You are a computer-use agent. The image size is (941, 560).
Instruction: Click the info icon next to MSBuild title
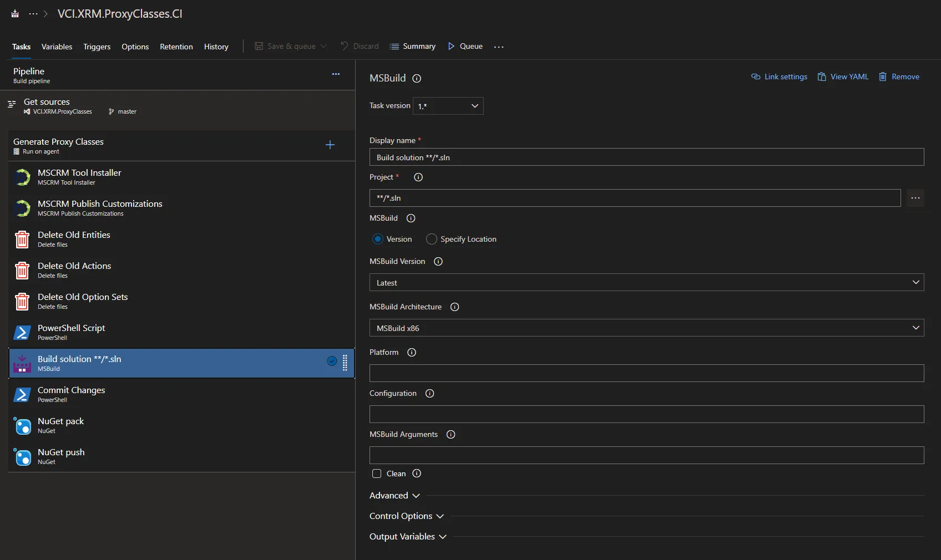(417, 79)
